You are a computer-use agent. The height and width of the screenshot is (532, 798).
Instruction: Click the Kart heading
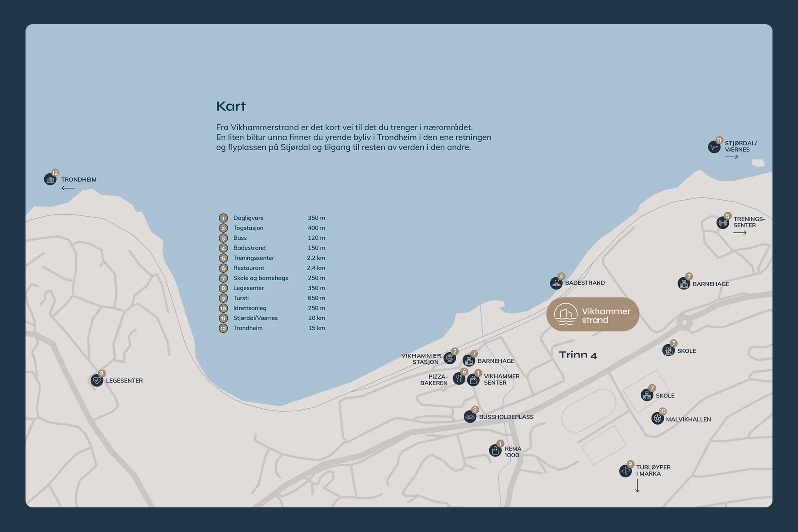coord(231,106)
